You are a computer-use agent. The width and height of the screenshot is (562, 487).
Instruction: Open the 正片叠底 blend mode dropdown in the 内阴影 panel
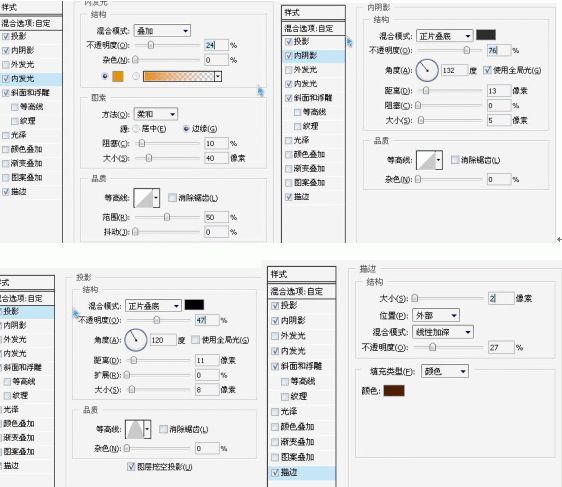[x=444, y=36]
